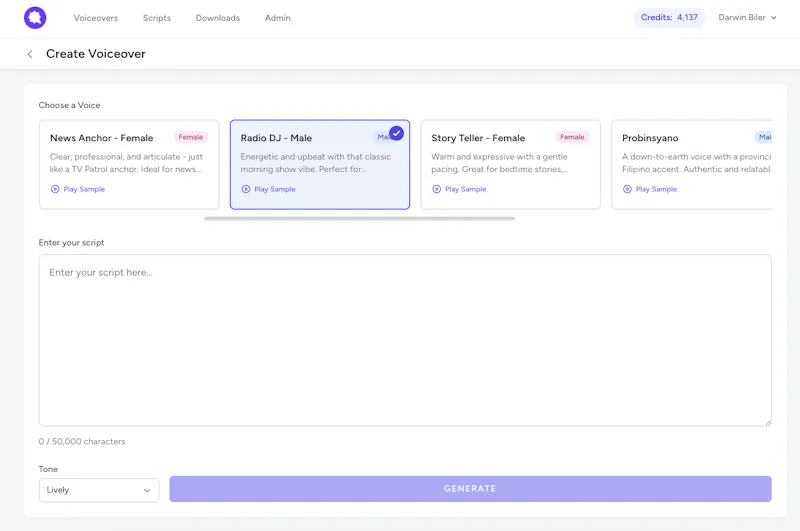Focus the Enter your script text area

405,340
